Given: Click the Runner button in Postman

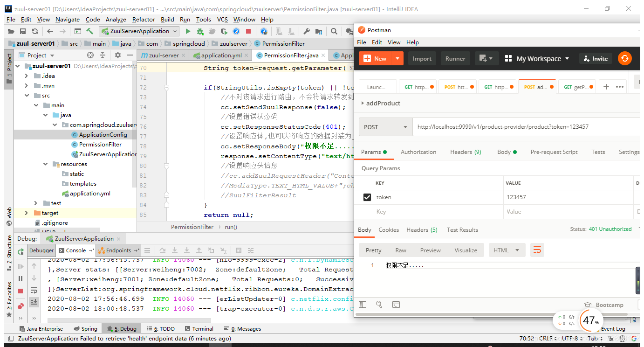Looking at the screenshot, I should tap(455, 58).
